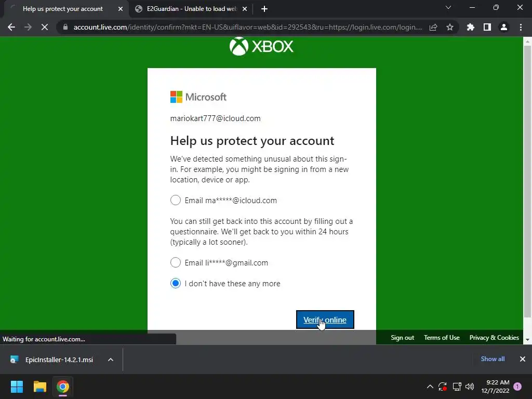Open the clock and date panel
Viewport: 532px width, 399px height.
click(x=495, y=387)
